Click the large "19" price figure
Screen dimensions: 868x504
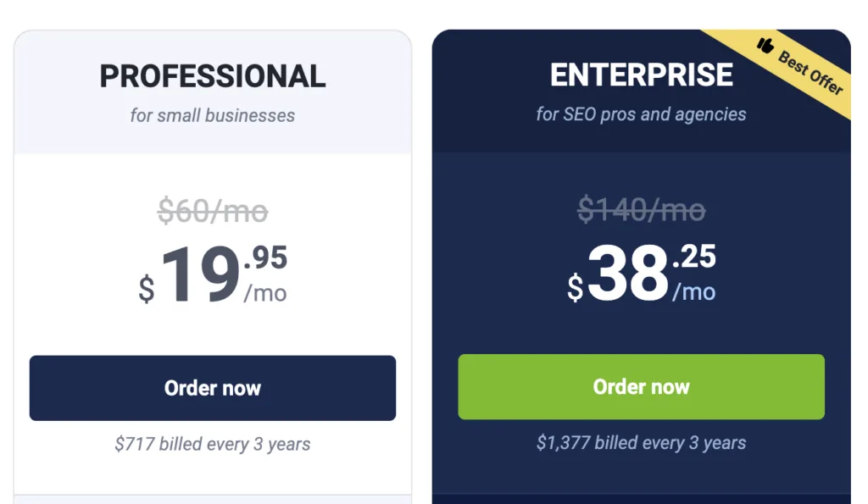tap(200, 274)
